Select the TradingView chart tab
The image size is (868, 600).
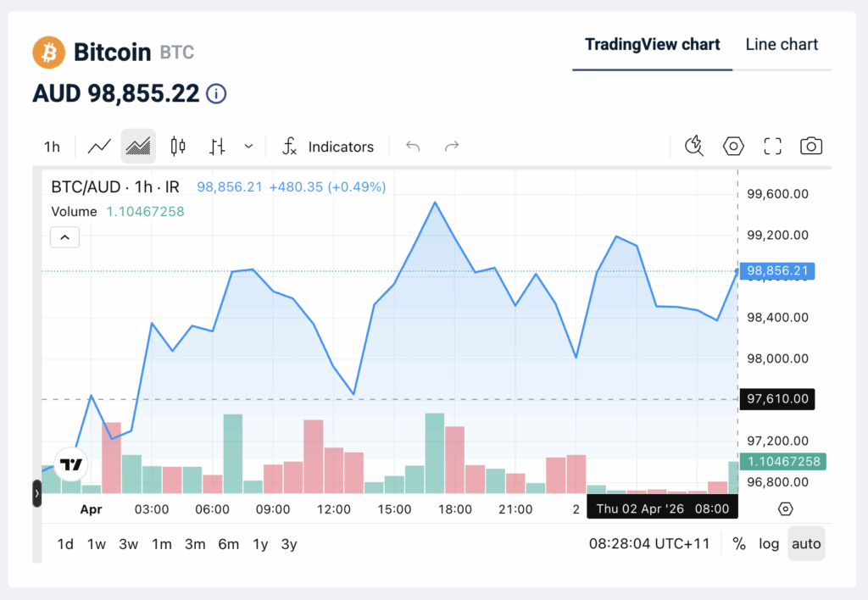pos(652,44)
